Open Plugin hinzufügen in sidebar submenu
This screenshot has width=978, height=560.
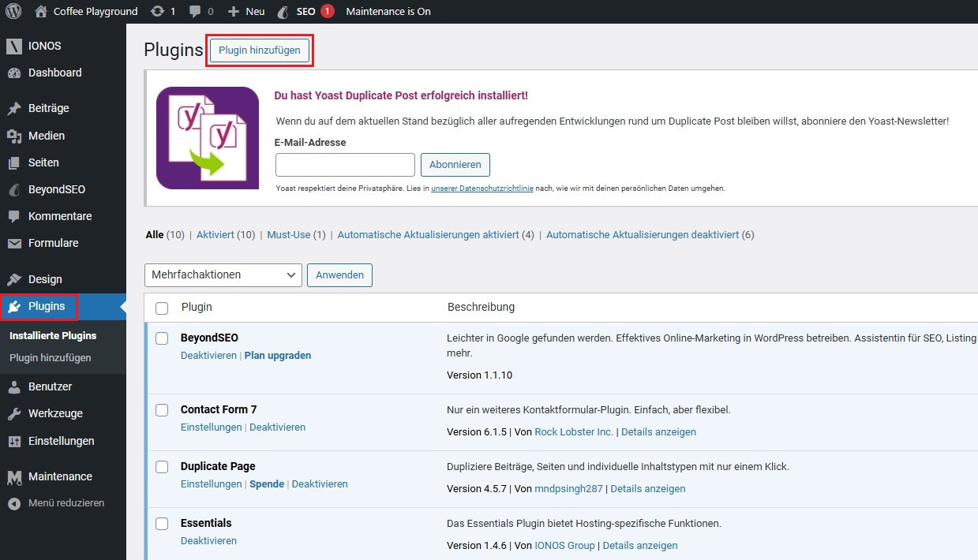pyautogui.click(x=51, y=357)
